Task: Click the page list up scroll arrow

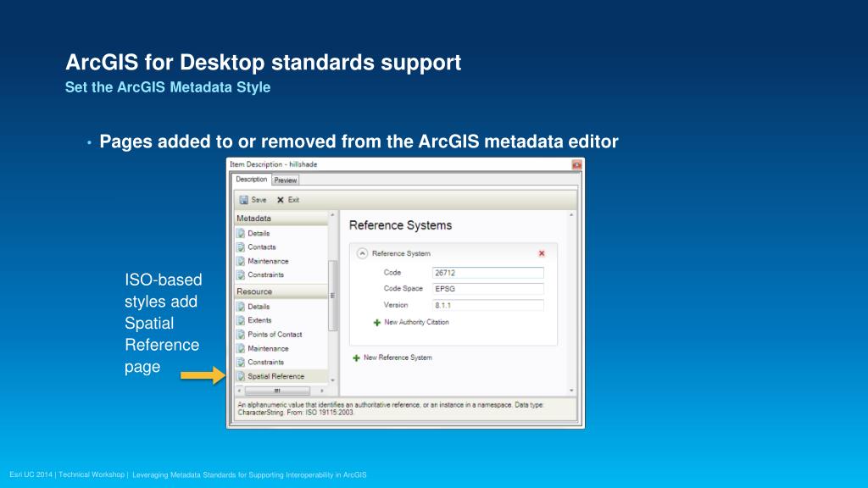Action: click(332, 214)
